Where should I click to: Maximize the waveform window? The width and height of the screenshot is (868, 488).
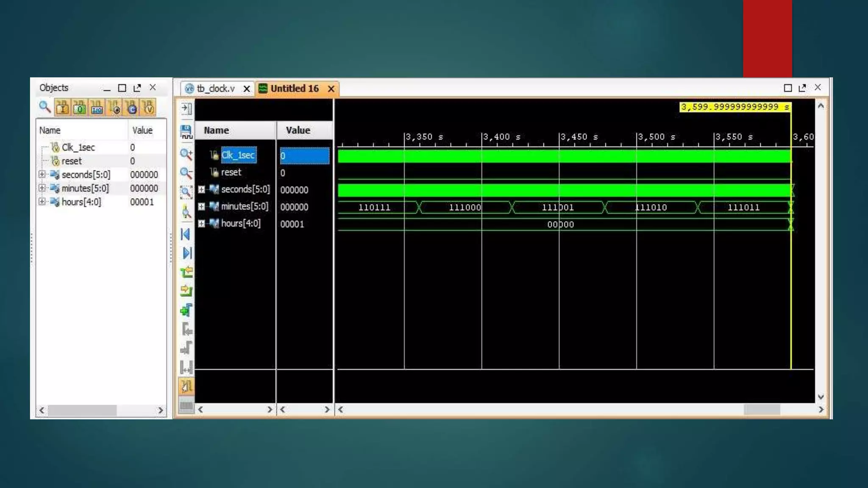point(788,88)
